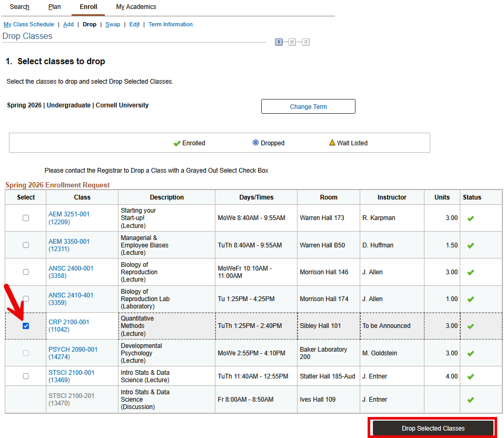Viewport: 504px width, 438px height.
Task: Uncheck the CRP 2100-001 drop checkbox
Action: click(x=25, y=326)
